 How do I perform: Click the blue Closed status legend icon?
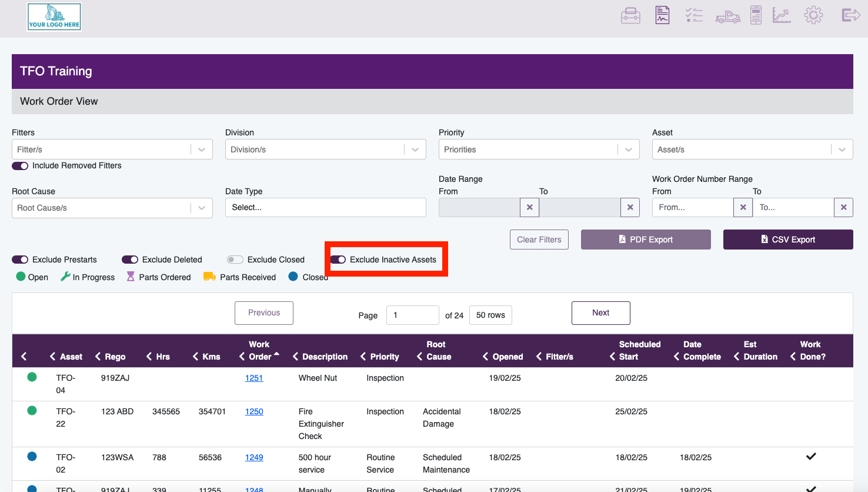pyautogui.click(x=293, y=277)
